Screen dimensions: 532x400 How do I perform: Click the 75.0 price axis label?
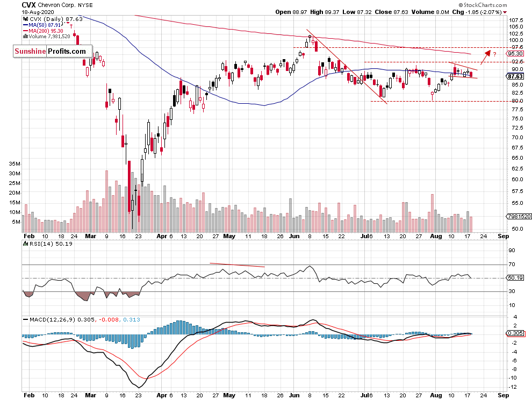tap(517, 119)
